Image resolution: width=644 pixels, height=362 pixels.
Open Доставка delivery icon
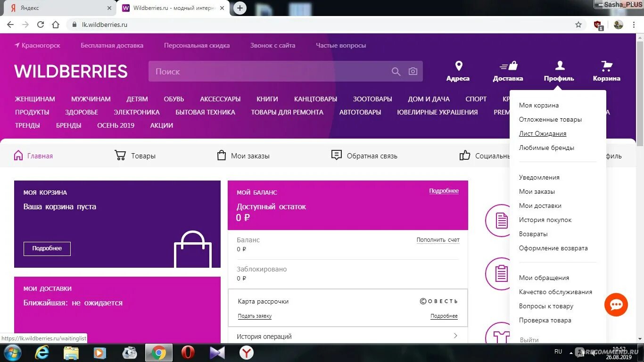click(x=508, y=66)
